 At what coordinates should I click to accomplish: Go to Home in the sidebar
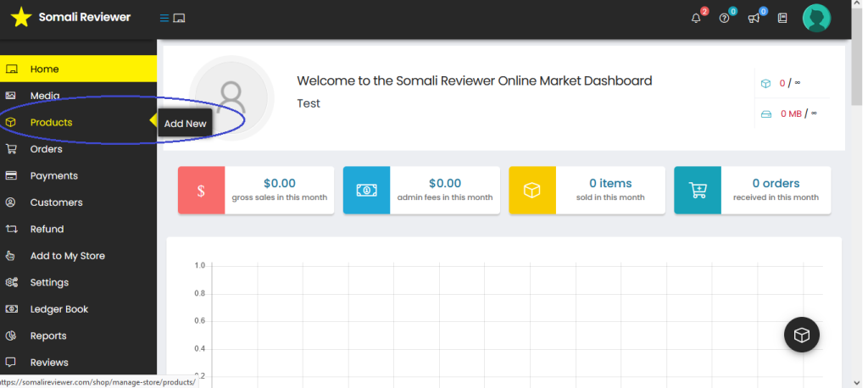tap(78, 69)
